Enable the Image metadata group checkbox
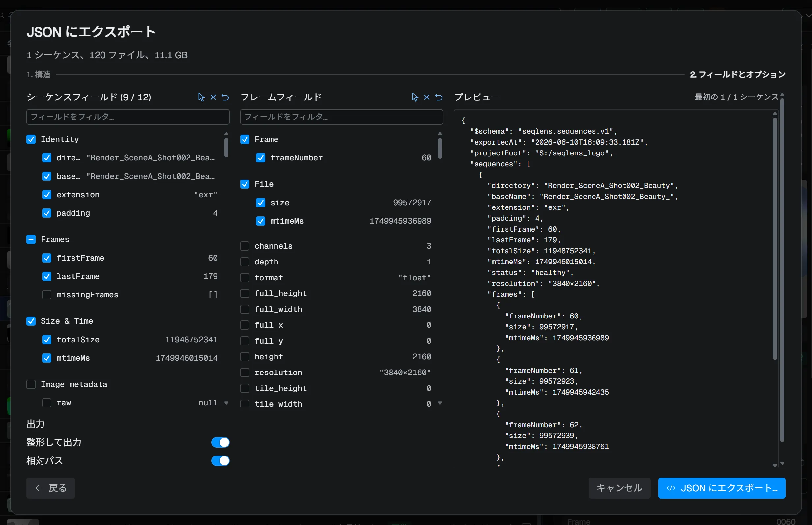This screenshot has width=812, height=525. pyautogui.click(x=31, y=385)
